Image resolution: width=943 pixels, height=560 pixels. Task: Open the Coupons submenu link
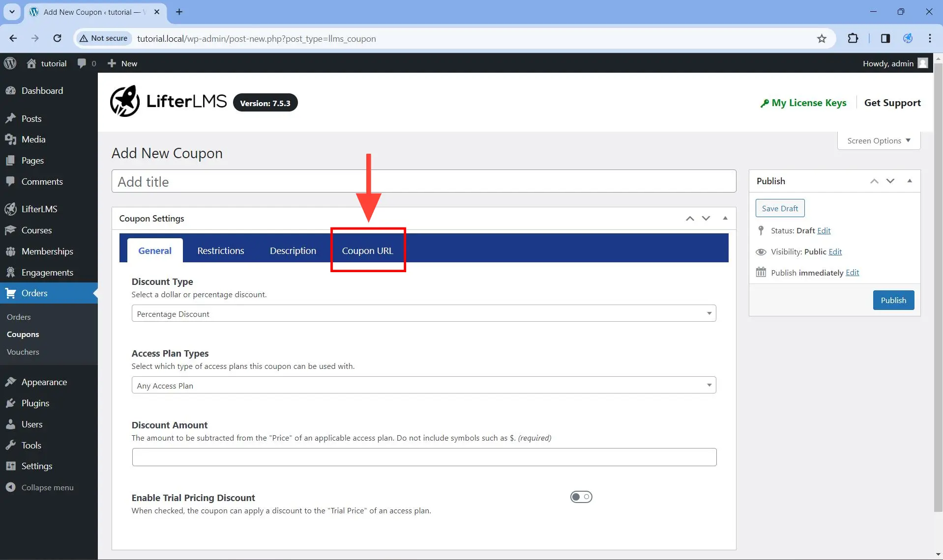(x=23, y=335)
